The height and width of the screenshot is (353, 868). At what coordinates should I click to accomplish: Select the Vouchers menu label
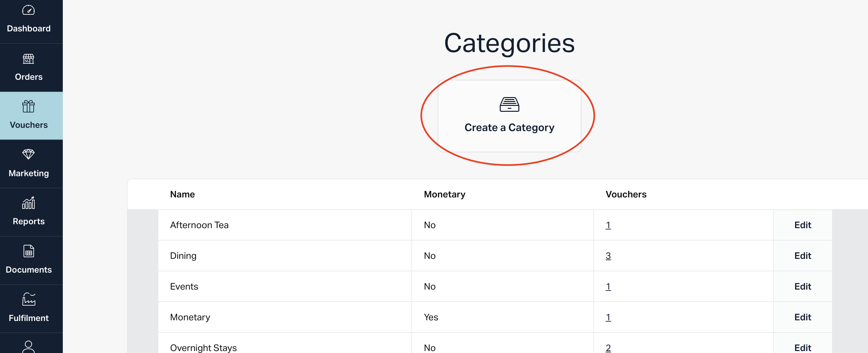point(29,125)
